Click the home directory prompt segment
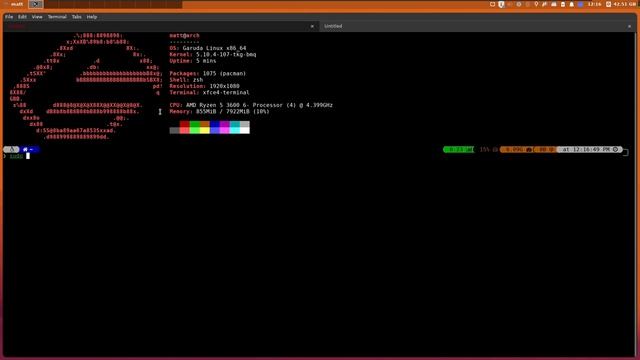This screenshot has height=360, width=640. (x=29, y=149)
